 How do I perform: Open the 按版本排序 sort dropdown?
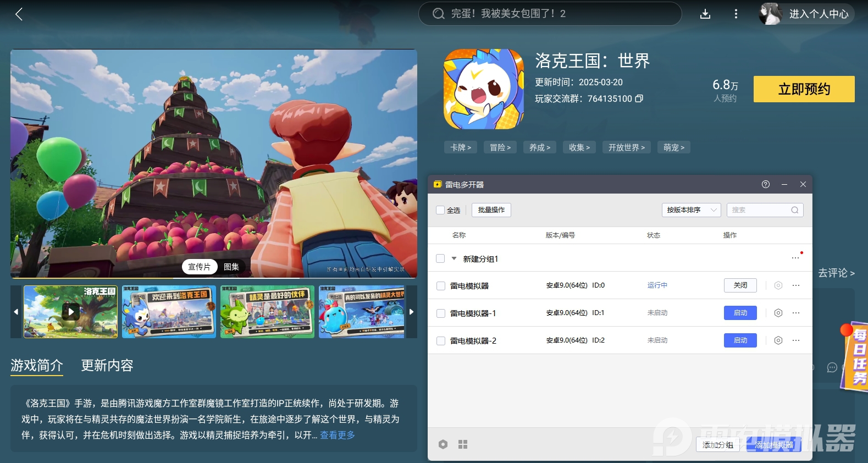click(x=691, y=210)
